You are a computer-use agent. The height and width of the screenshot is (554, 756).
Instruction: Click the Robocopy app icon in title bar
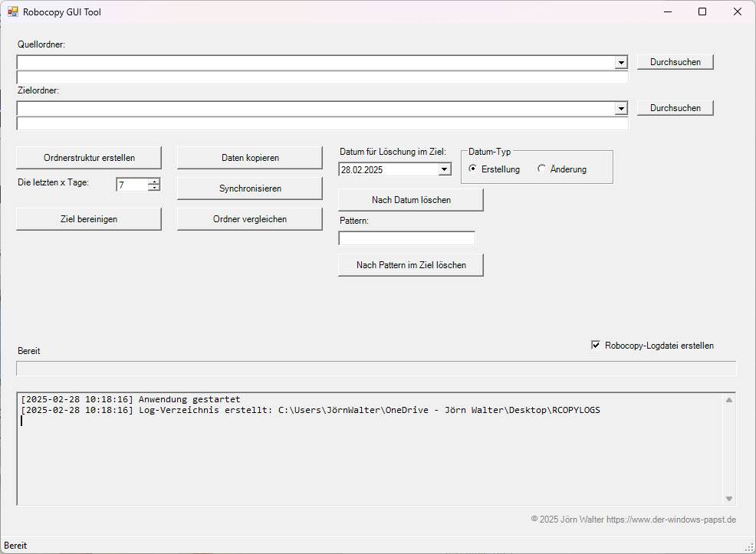(x=12, y=12)
